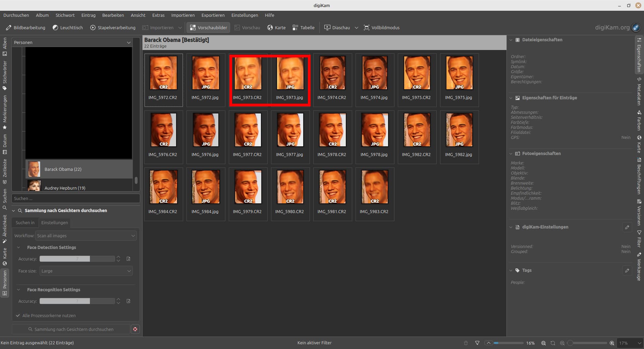Start the Diaschau slideshow

click(x=337, y=28)
